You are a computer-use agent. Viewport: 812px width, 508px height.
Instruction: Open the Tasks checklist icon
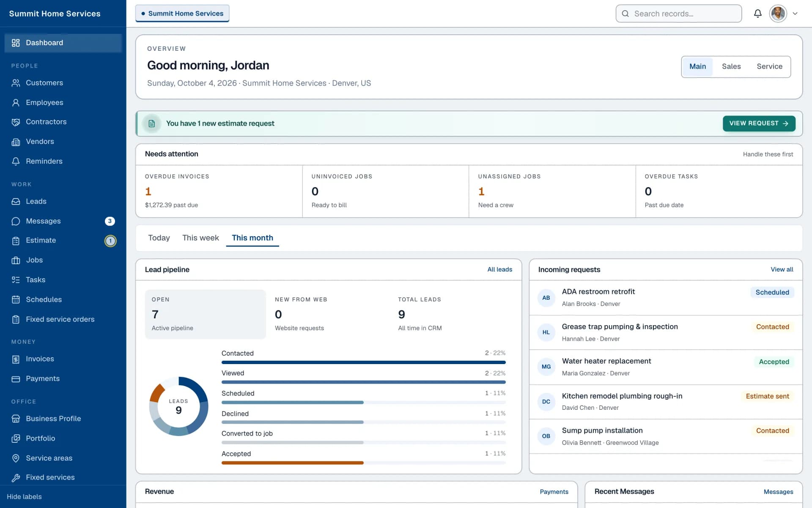click(16, 280)
